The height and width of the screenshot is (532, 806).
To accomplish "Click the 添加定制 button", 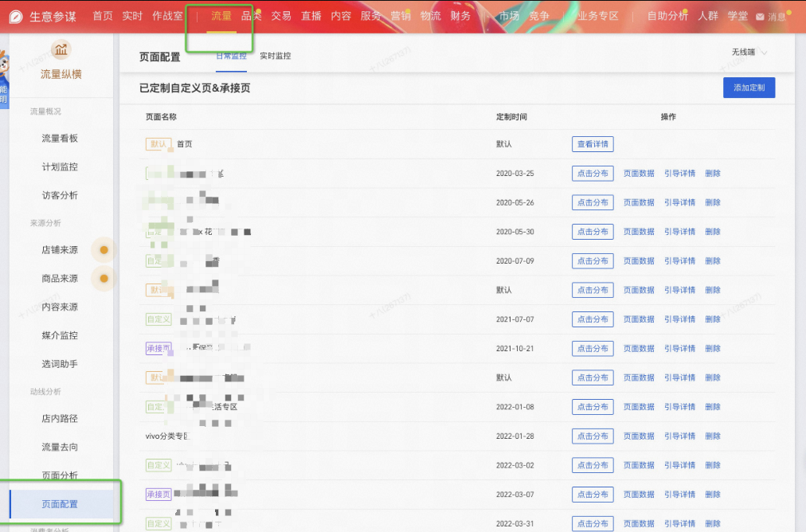I will coord(749,88).
